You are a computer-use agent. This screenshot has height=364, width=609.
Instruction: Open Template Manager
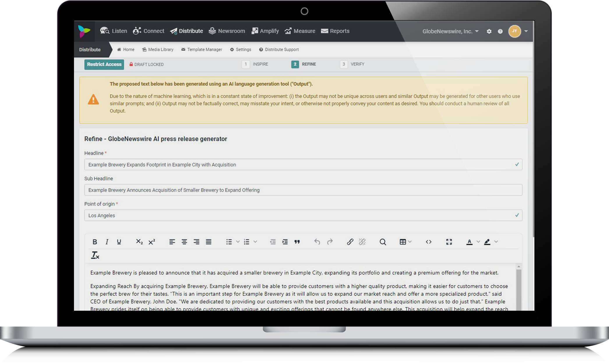click(202, 50)
